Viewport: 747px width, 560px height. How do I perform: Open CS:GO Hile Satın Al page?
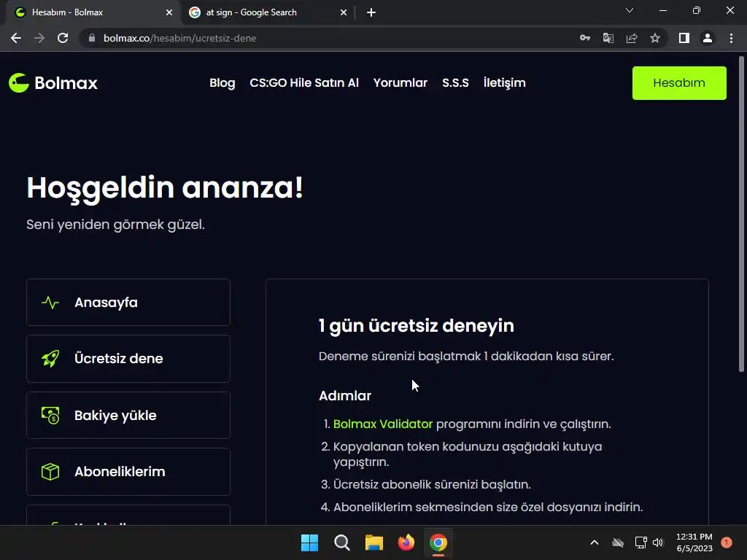304,83
